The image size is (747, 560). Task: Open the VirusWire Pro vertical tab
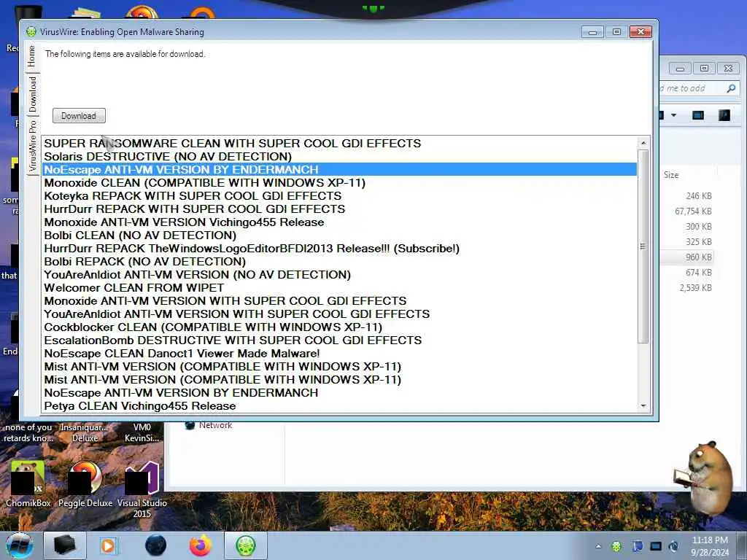pyautogui.click(x=32, y=146)
